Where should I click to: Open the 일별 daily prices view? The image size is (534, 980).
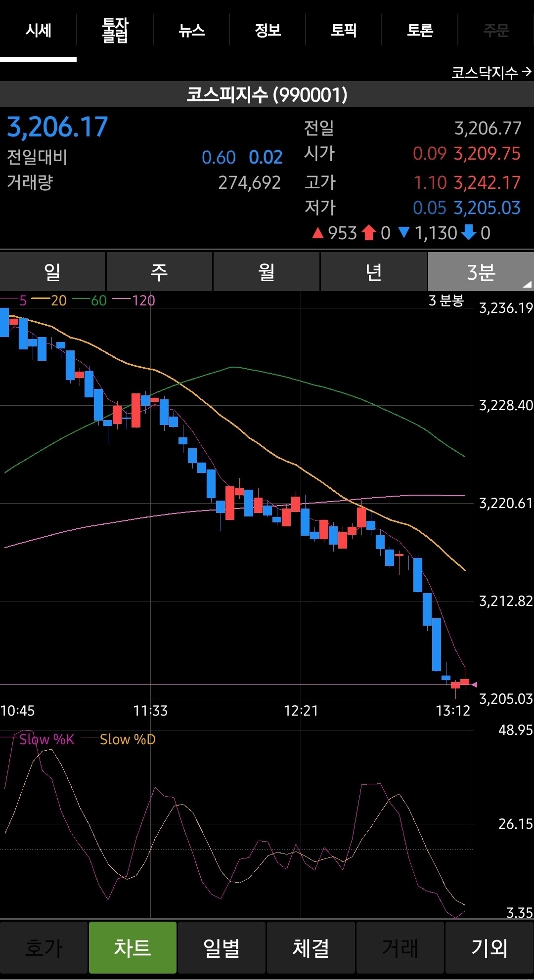click(x=222, y=947)
